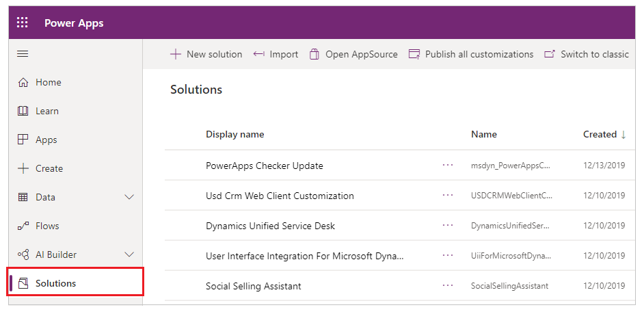
Task: Click the Solutions icon in the sidebar
Action: point(23,283)
